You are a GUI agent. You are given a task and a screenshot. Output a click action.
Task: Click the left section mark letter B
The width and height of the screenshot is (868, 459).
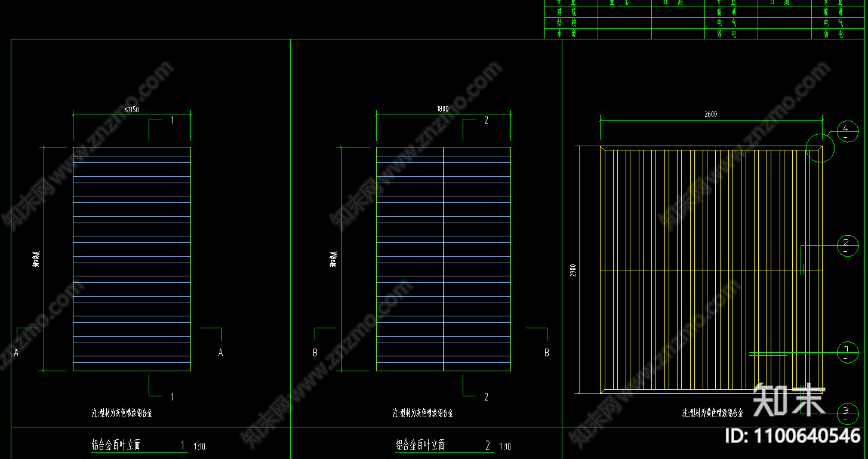(315, 353)
